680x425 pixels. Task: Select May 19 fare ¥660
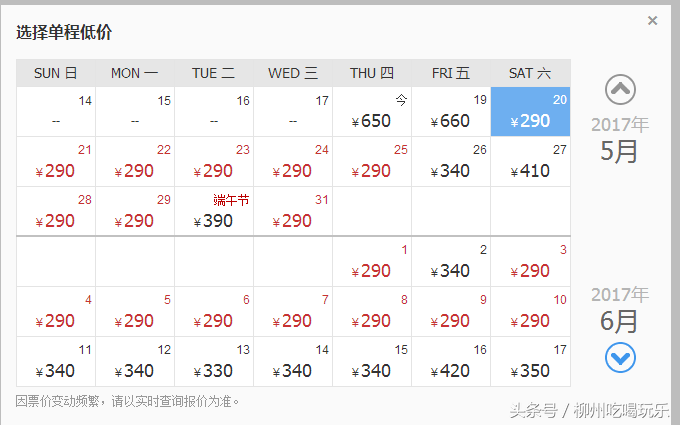coord(451,111)
